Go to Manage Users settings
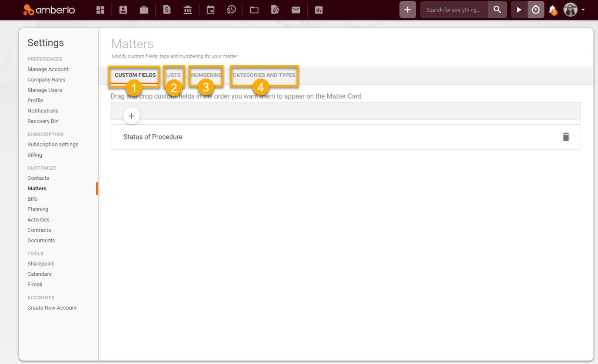 [x=45, y=90]
